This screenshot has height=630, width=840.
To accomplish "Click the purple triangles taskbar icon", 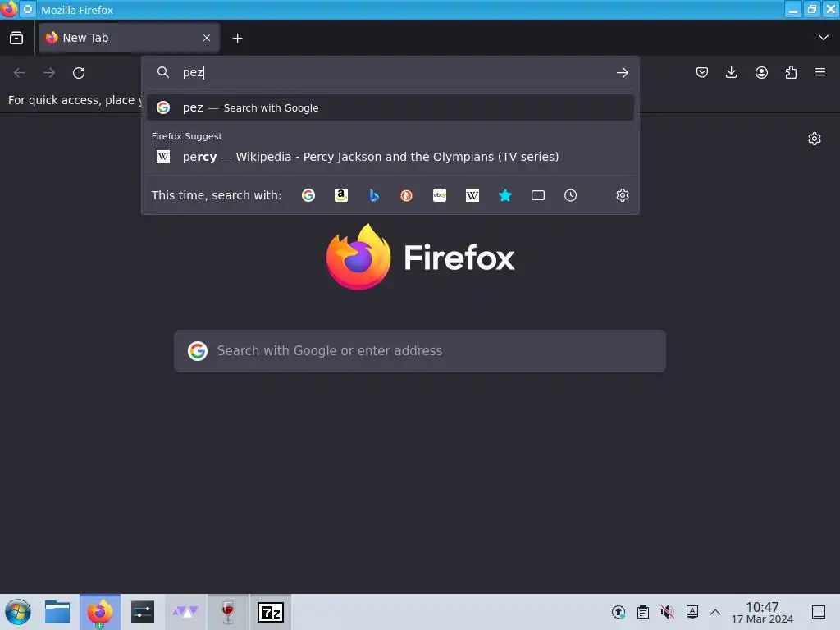I will pyautogui.click(x=185, y=612).
